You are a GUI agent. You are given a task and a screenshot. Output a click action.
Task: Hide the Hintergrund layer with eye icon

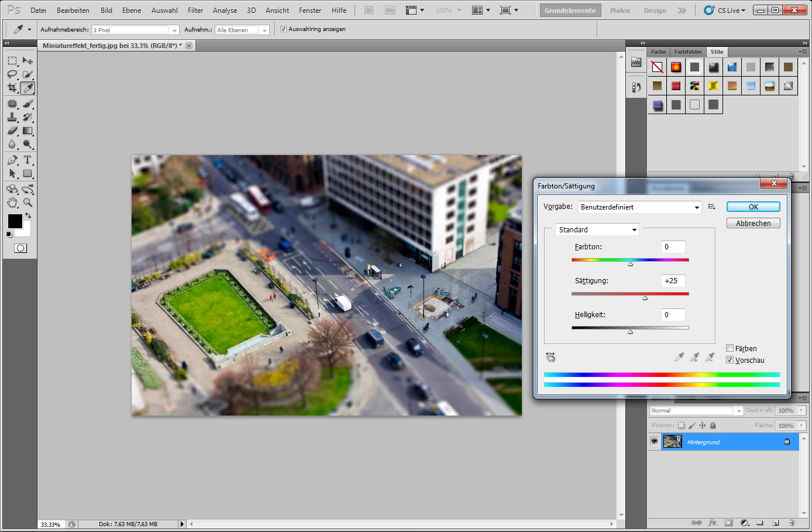[654, 442]
